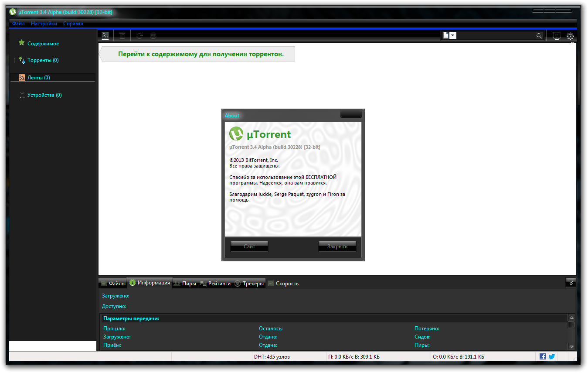Viewport: 588px width, 373px height.
Task: Click the Stop torrent toolbar icon
Action: [x=153, y=36]
